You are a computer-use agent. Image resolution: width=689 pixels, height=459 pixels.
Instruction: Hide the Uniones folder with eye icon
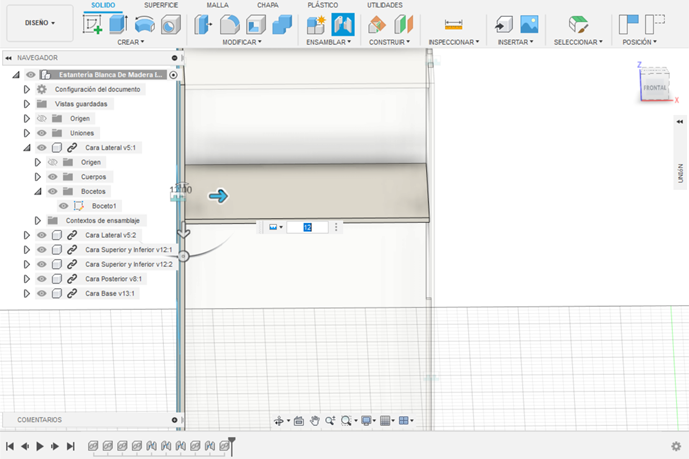(x=42, y=133)
